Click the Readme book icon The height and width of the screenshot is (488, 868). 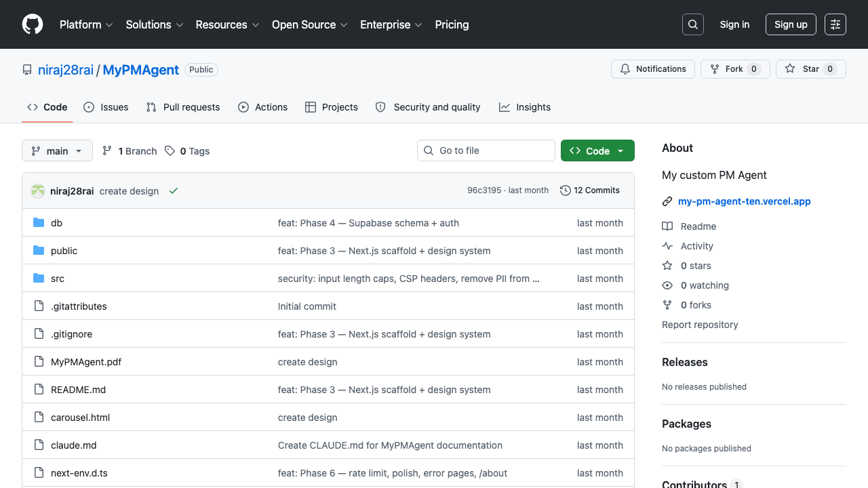click(667, 226)
